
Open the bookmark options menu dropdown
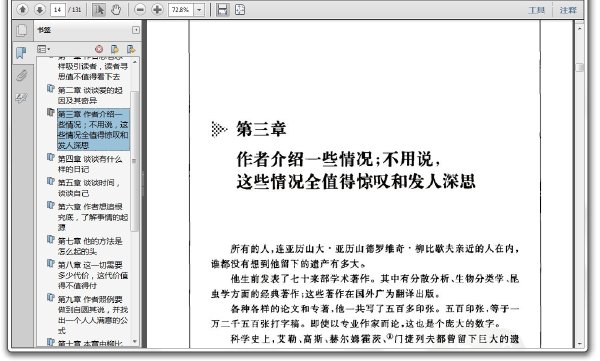point(43,49)
